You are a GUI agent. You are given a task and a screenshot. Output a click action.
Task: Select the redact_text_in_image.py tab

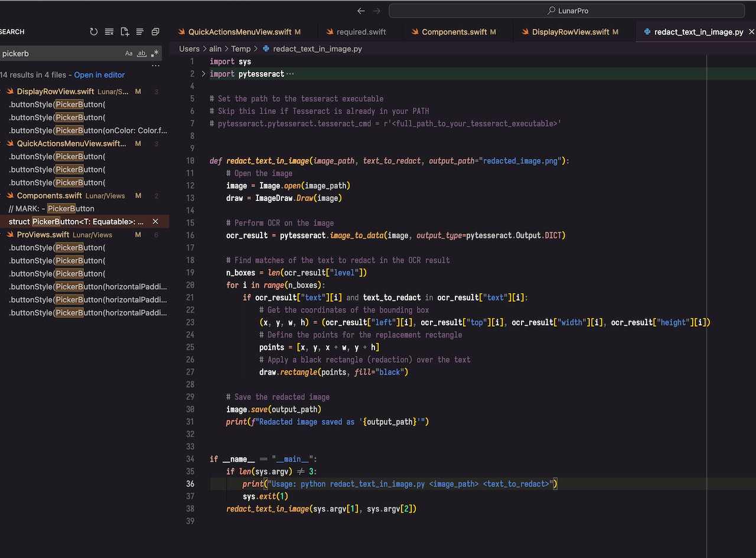point(696,32)
